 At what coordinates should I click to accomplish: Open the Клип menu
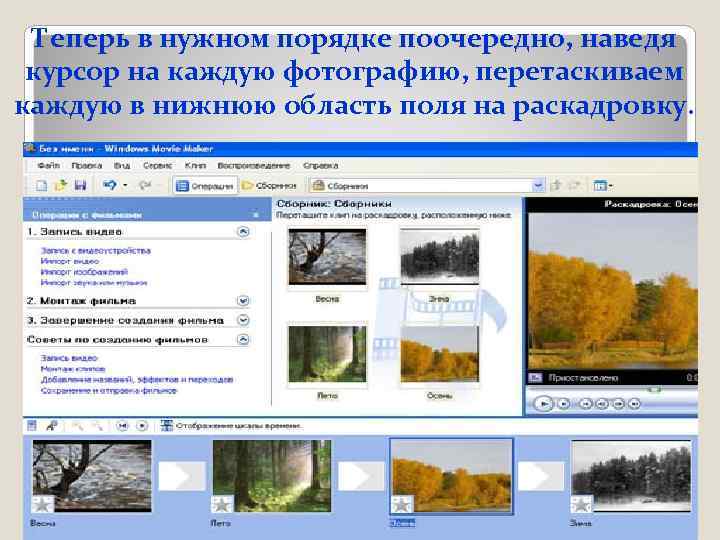pyautogui.click(x=195, y=165)
